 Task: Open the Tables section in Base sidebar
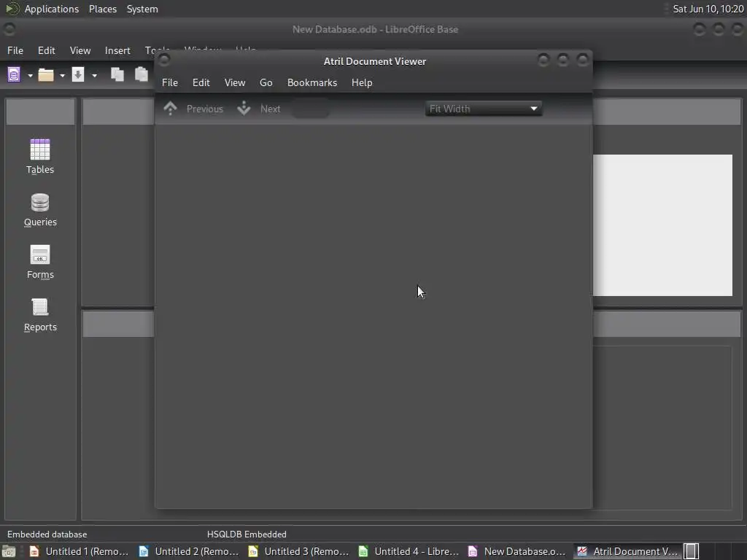point(40,157)
